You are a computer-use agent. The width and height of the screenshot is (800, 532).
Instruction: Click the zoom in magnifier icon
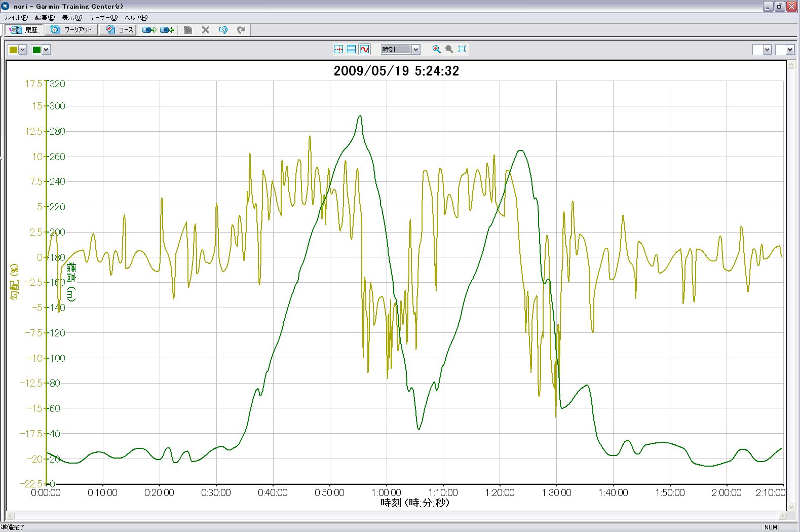tap(437, 49)
